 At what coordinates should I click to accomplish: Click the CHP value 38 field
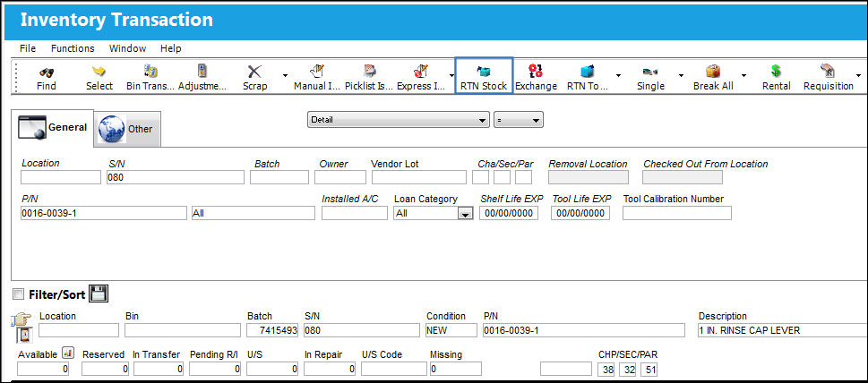coord(606,370)
